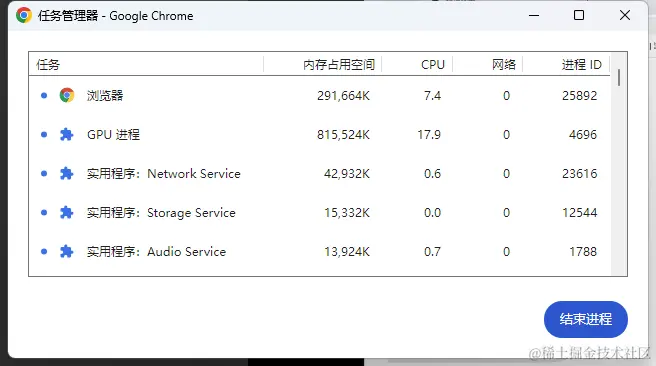Screen dimensions: 656x366
Task: Click process ID 25892
Action: [579, 96]
